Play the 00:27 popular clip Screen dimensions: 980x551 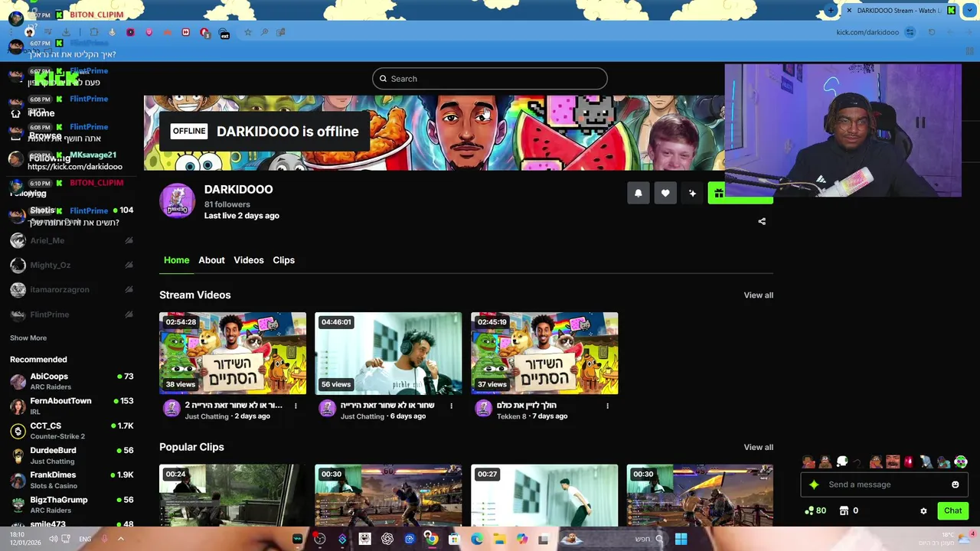pos(544,495)
